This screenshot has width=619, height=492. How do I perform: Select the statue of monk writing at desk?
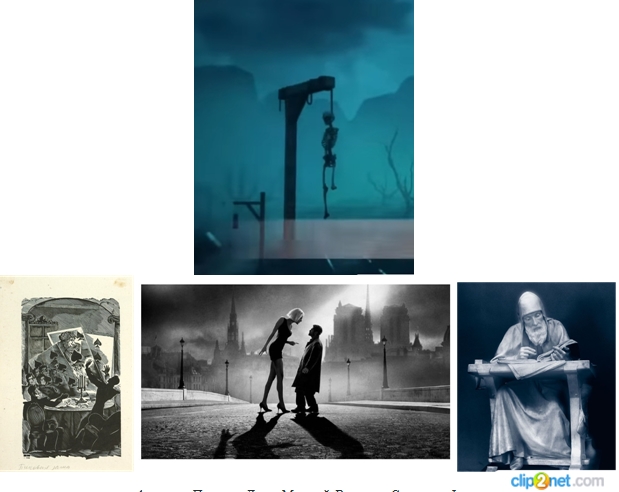pos(536,377)
